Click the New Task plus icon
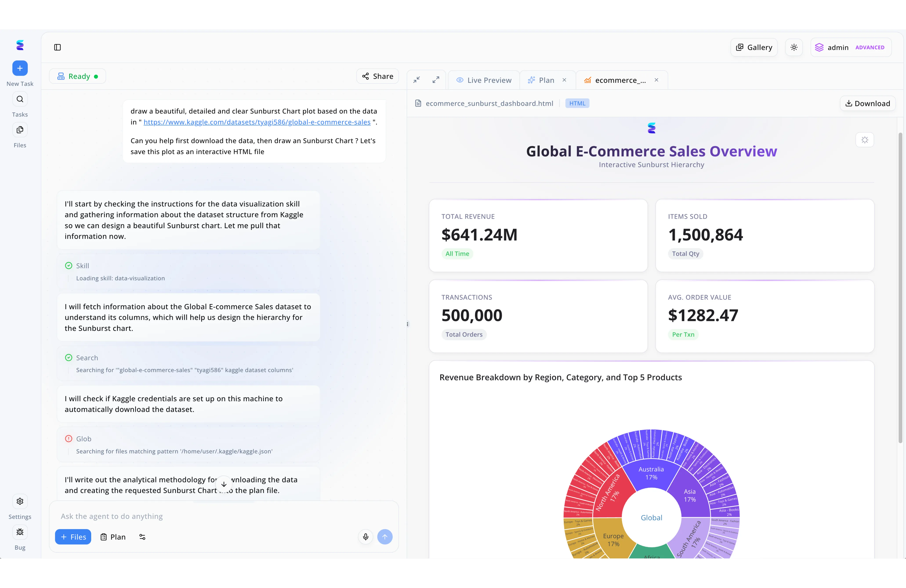 pos(20,69)
